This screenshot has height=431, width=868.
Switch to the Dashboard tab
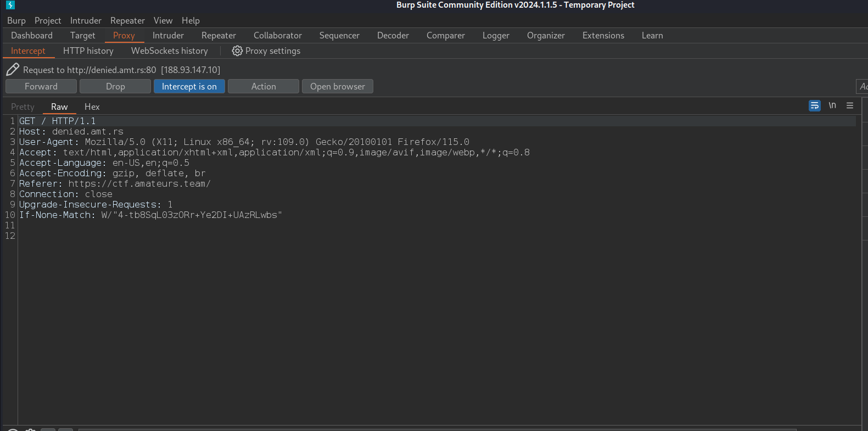click(x=32, y=35)
